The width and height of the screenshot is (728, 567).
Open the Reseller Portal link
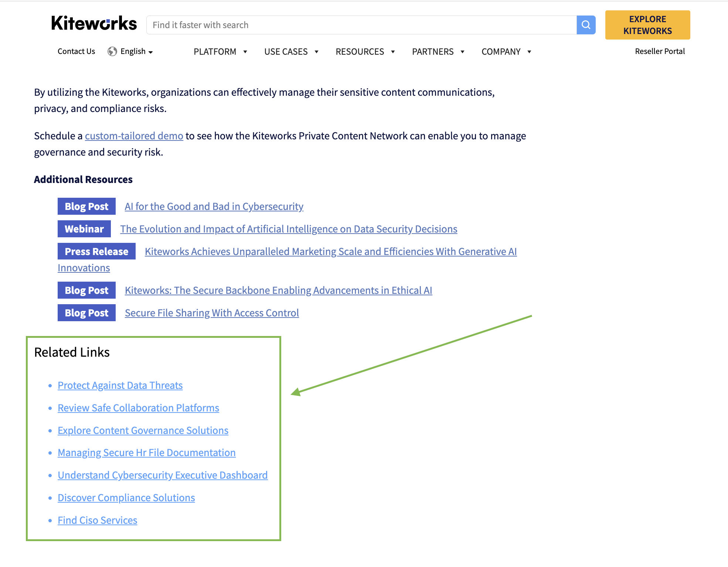tap(660, 51)
